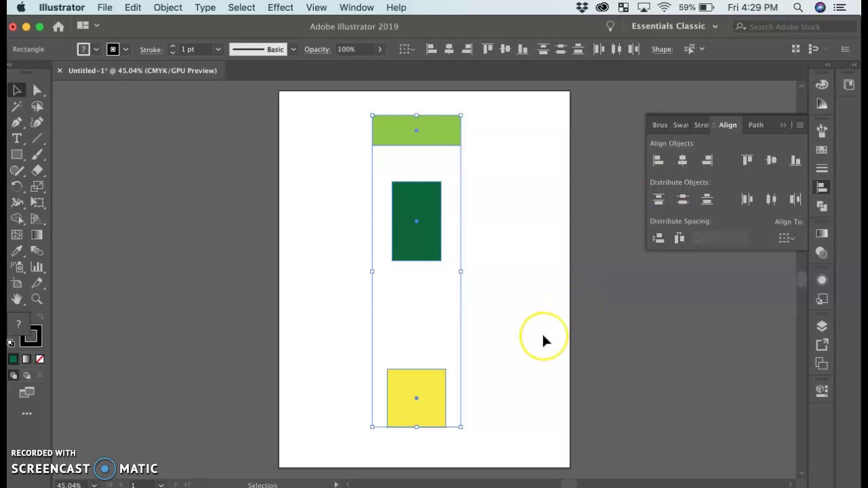Select the Zoom tool
The image size is (868, 488).
pyautogui.click(x=37, y=299)
